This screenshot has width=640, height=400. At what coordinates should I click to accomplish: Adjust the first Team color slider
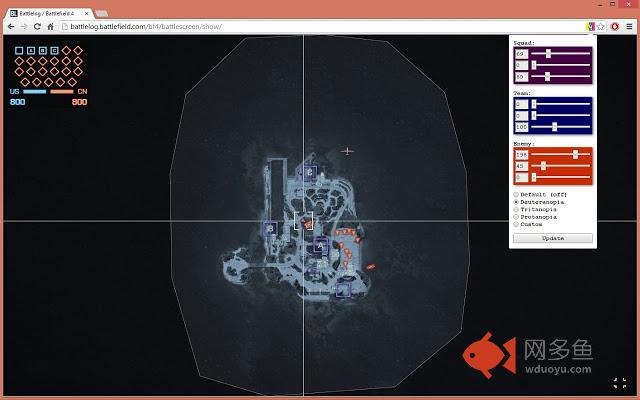[560, 104]
